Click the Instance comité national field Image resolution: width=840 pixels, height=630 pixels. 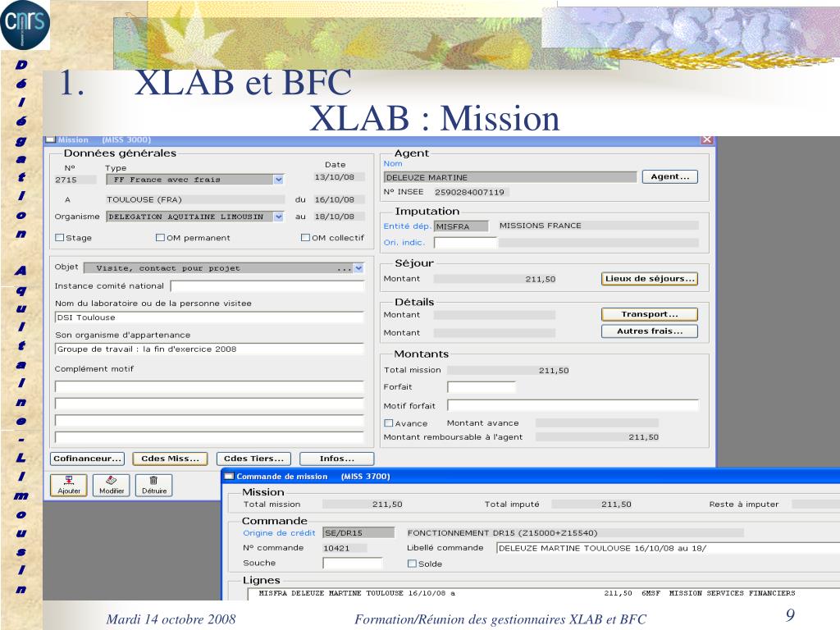(x=267, y=286)
